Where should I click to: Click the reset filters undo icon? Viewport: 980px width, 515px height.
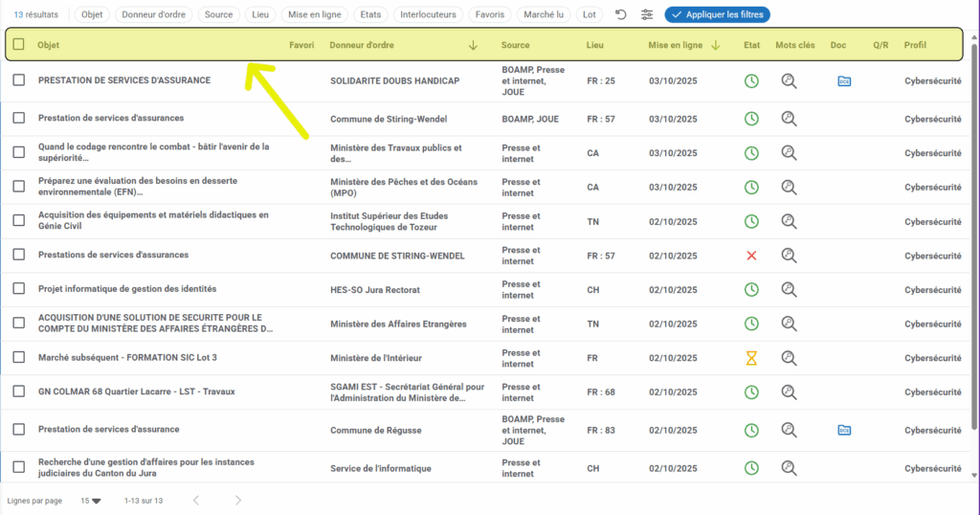coord(621,15)
